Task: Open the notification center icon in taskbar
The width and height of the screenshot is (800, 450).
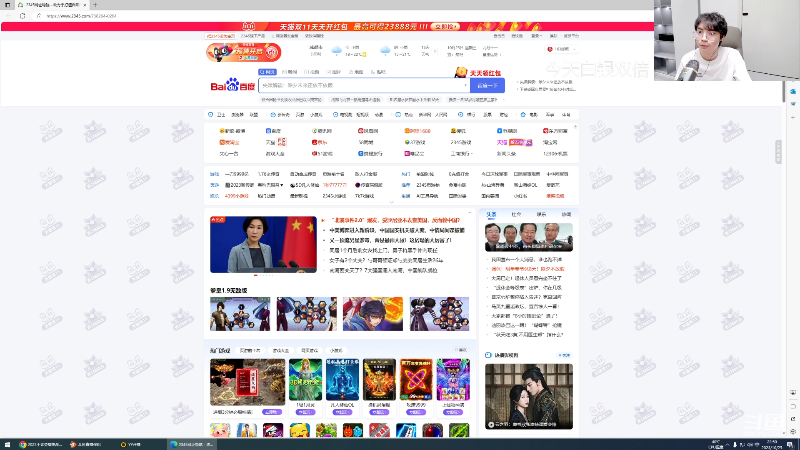Action: (790, 444)
